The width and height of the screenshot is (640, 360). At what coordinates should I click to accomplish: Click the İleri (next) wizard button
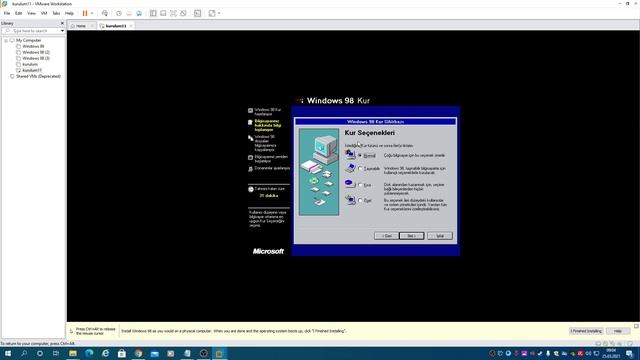[411, 236]
